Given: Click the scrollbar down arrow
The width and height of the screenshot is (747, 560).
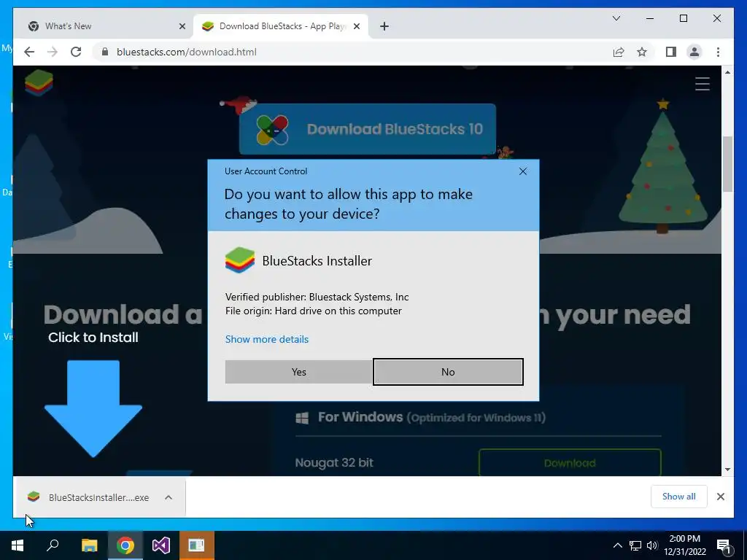Looking at the screenshot, I should (x=727, y=470).
